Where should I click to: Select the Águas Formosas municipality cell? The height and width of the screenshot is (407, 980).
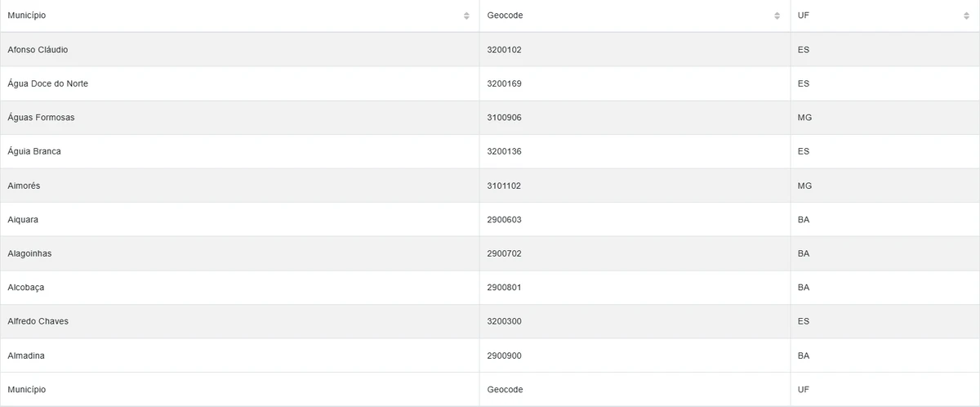(41, 118)
